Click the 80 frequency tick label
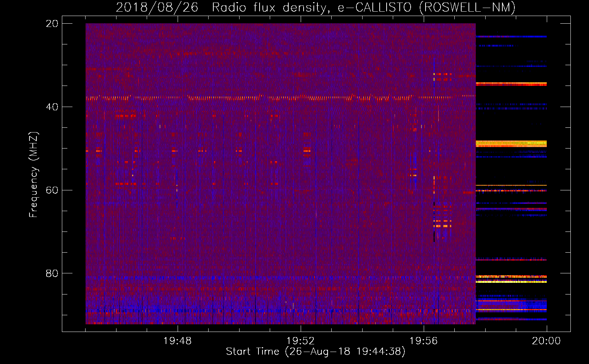The height and width of the screenshot is (364, 589). 52,273
